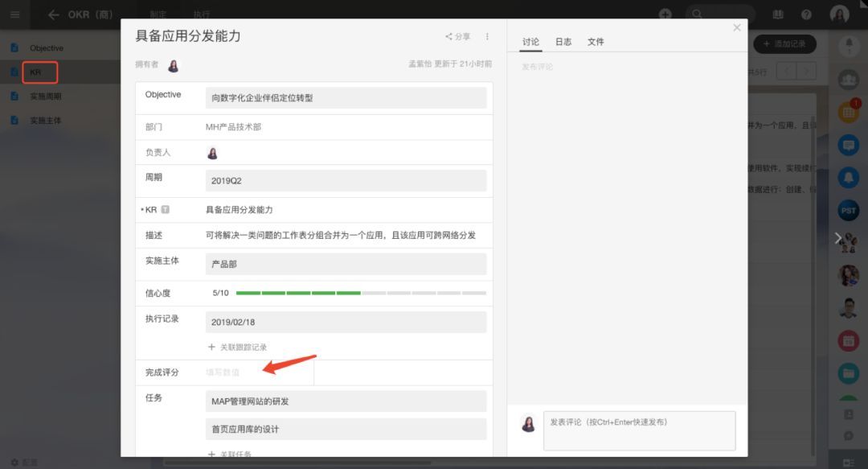Image resolution: width=868 pixels, height=469 pixels.
Task: Open the red calendar icon in right sidebar
Action: [849, 341]
